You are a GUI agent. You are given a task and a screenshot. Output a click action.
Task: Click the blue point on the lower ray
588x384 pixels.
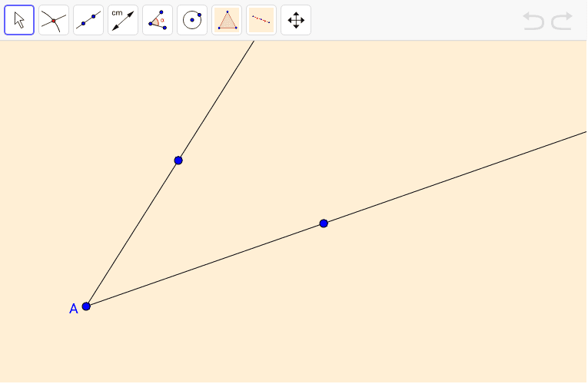pos(324,223)
